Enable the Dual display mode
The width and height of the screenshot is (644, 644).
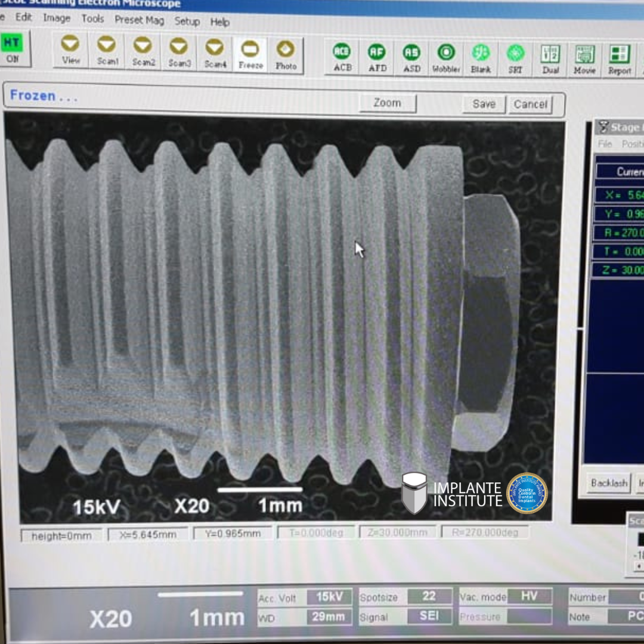pos(550,61)
